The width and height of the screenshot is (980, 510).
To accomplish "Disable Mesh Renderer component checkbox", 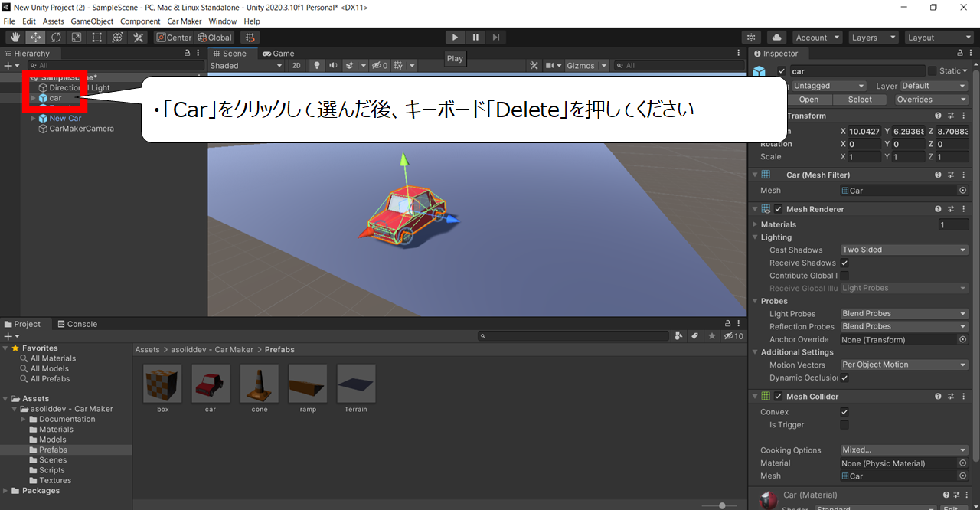I will point(779,209).
